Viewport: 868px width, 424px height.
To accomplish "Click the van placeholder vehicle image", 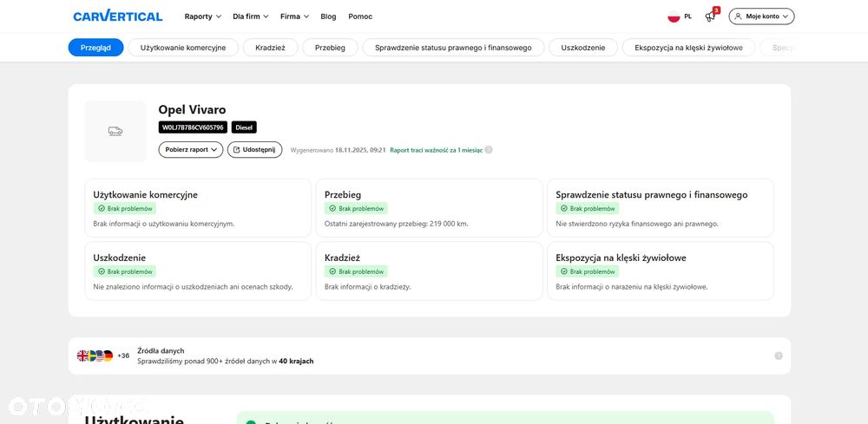I will 115,131.
